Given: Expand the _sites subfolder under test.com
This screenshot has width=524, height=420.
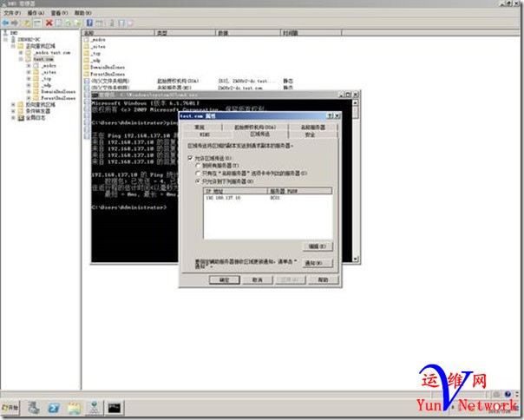Looking at the screenshot, I should 29,72.
